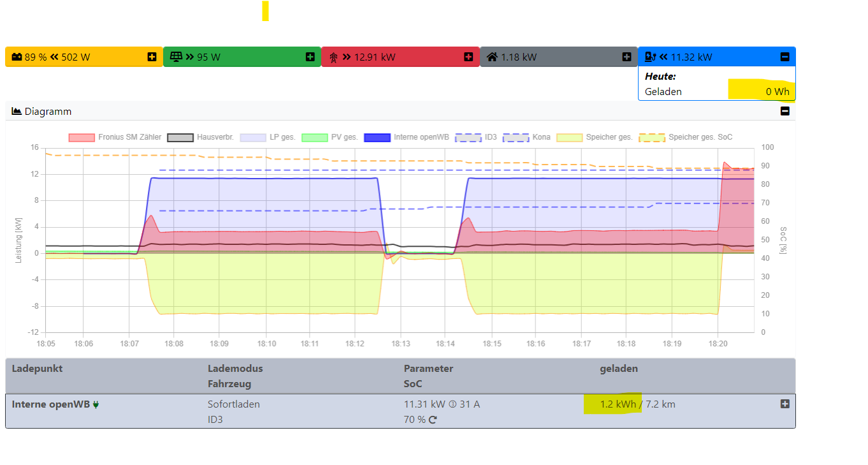Click the battery icon in yellow card
Screen dimensions: 868x465
click(x=17, y=57)
